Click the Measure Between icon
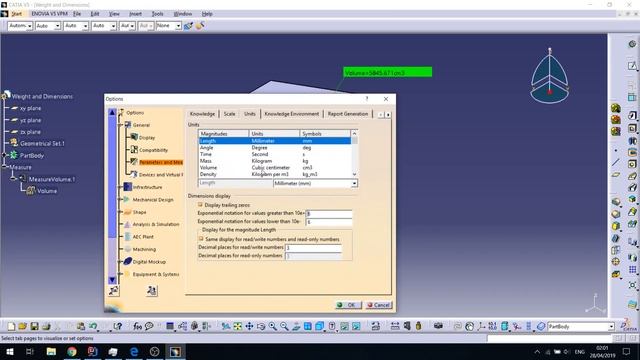 395,326
